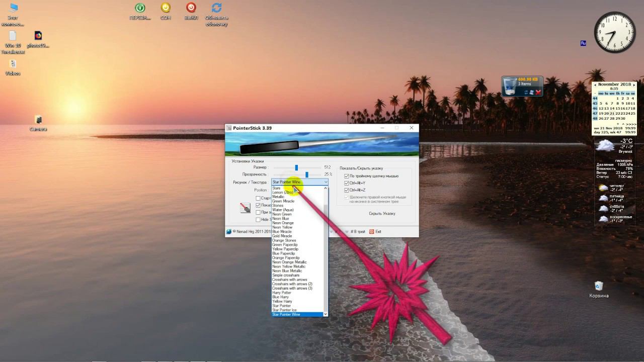The height and width of the screenshot is (362, 644).
Task: Click the weather cloud icon above Bryansk
Action: [605, 146]
